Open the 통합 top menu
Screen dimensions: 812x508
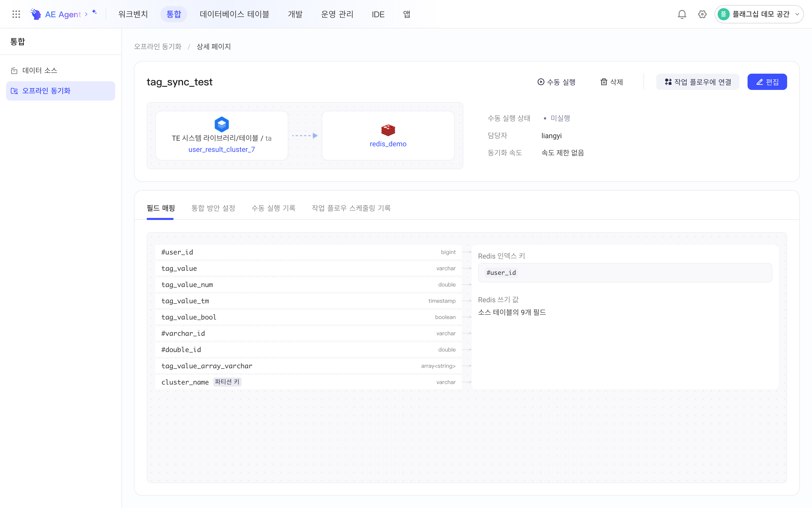[174, 14]
